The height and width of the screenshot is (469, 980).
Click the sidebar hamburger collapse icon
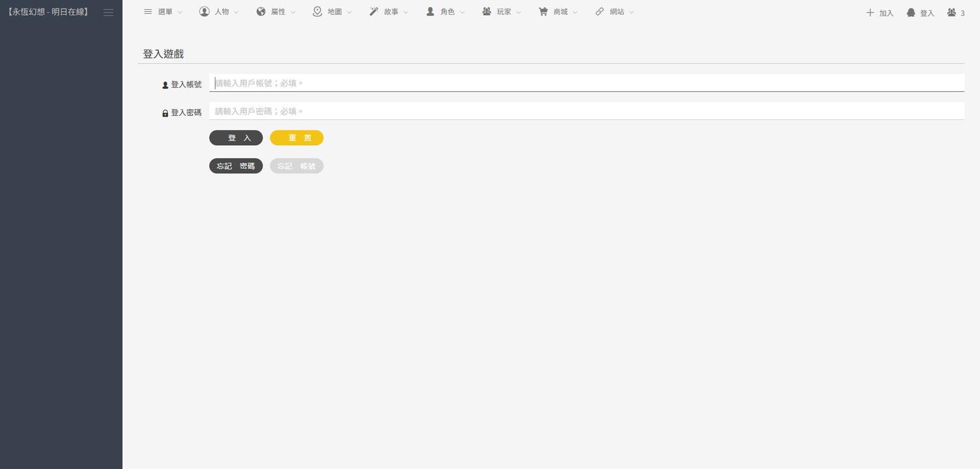108,12
